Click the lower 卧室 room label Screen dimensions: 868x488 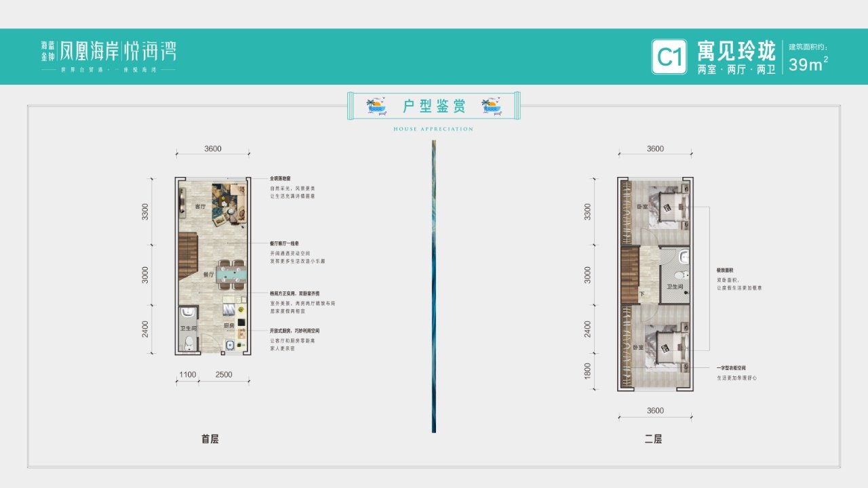638,347
